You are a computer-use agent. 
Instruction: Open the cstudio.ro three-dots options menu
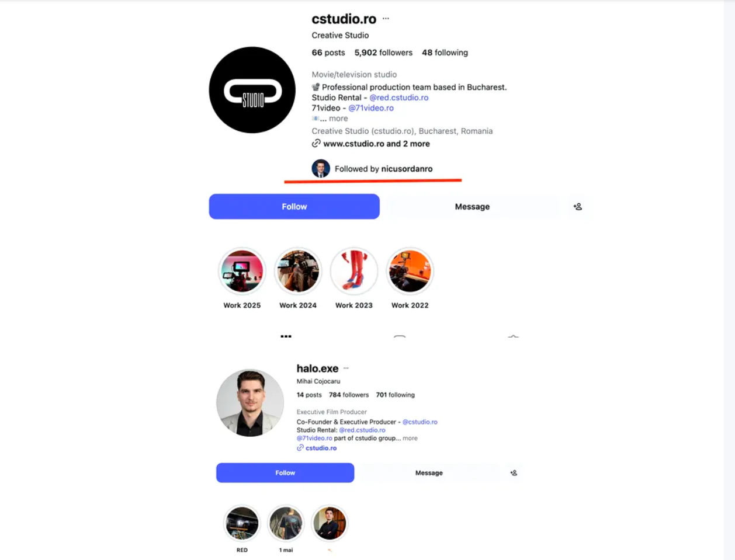(386, 19)
